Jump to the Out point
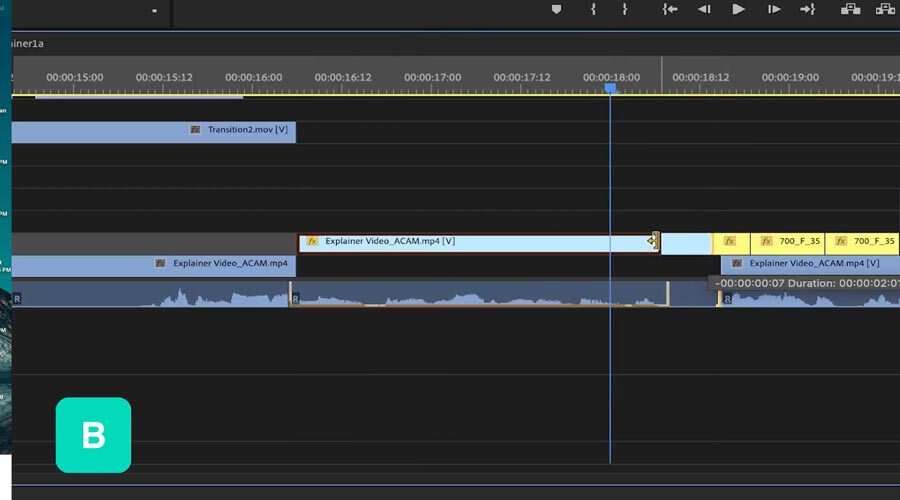The image size is (900, 500). [x=808, y=9]
